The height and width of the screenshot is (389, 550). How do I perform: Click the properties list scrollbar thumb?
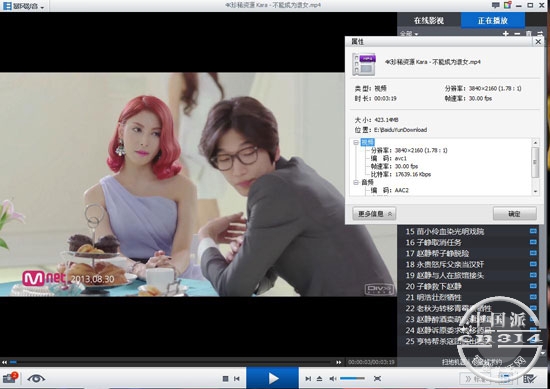tap(535, 162)
